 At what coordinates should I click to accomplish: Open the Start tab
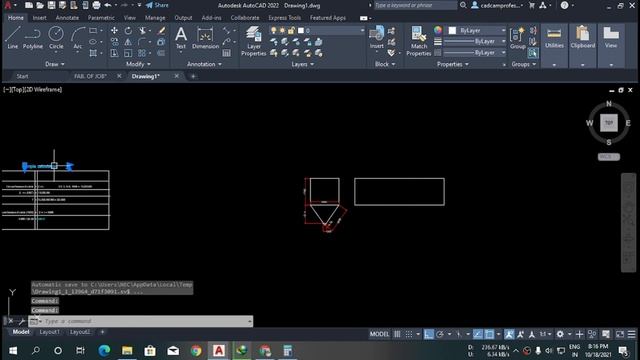point(22,76)
